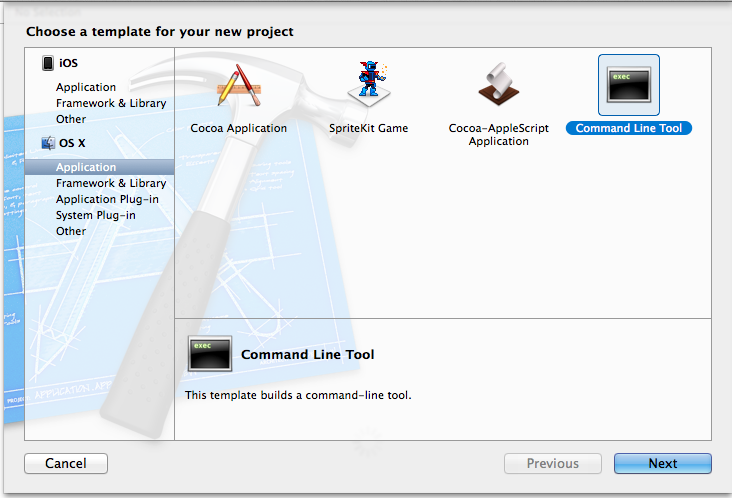Click the Command Line Tool exec icon
This screenshot has width=732, height=498.
(x=629, y=85)
